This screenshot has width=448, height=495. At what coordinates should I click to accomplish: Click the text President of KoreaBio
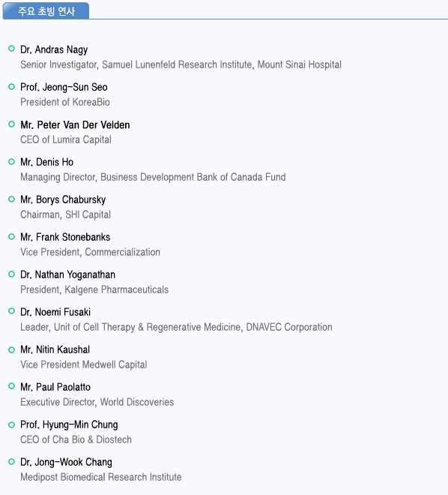65,102
